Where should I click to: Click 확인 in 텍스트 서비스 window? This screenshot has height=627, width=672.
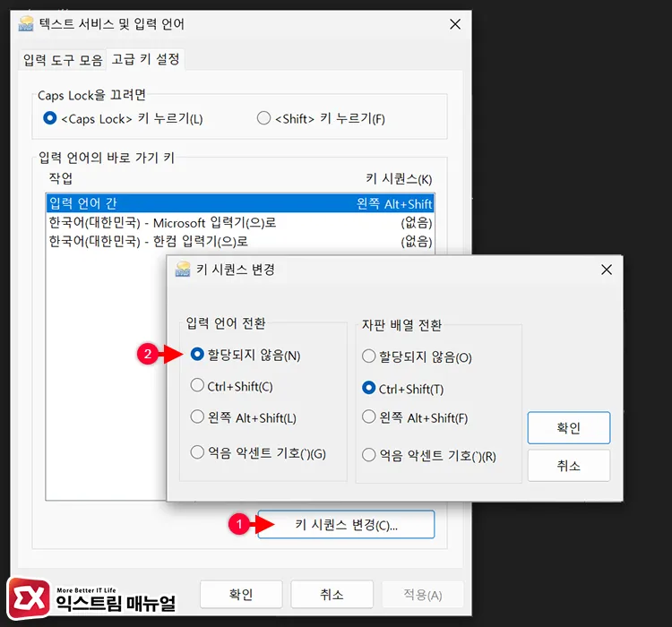click(241, 595)
